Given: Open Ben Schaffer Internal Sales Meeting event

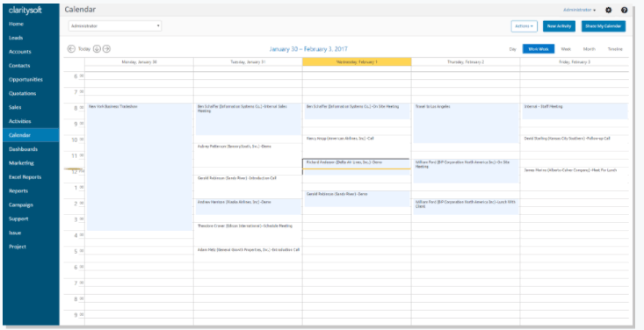Looking at the screenshot, I should tap(249, 119).
